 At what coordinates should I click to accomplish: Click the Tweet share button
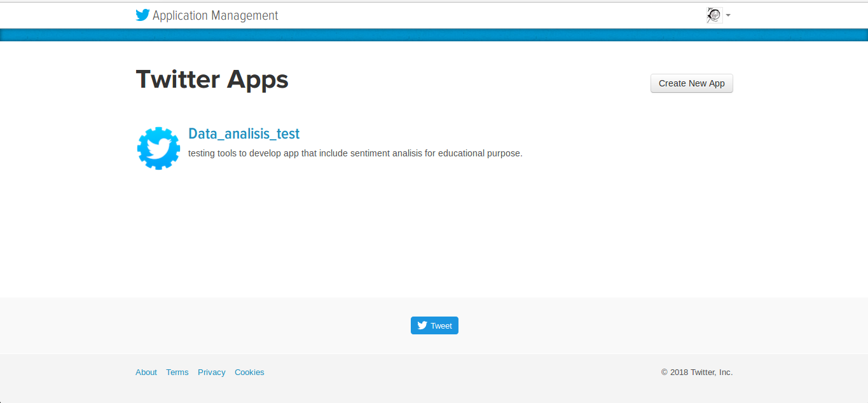tap(434, 325)
